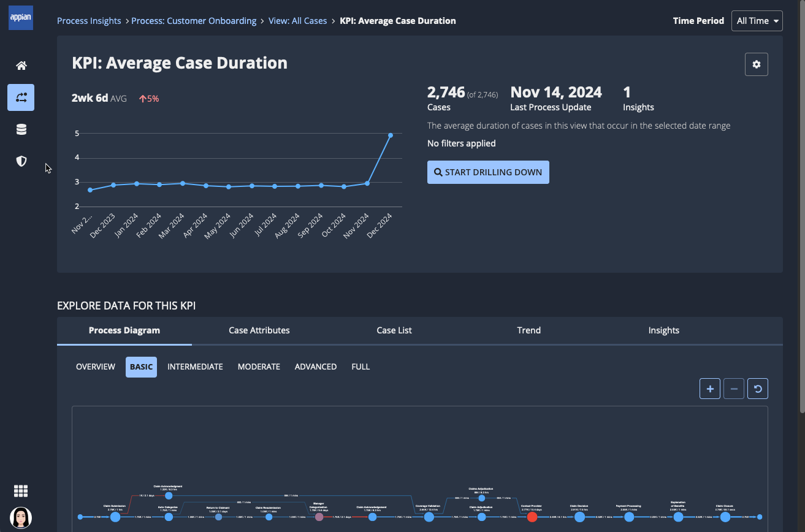The image size is (805, 532).
Task: Open the Trend tab
Action: (529, 330)
